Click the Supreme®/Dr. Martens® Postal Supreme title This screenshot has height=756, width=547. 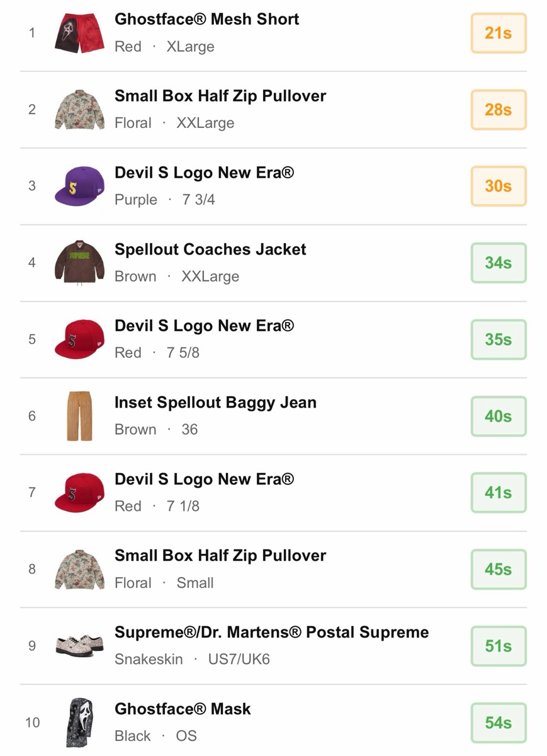tap(271, 633)
